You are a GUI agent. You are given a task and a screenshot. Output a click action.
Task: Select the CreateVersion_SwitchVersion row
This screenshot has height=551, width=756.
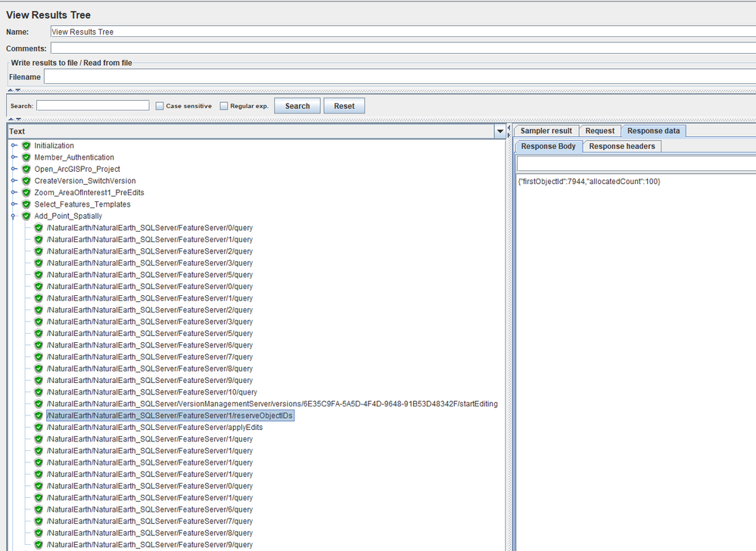tap(85, 181)
